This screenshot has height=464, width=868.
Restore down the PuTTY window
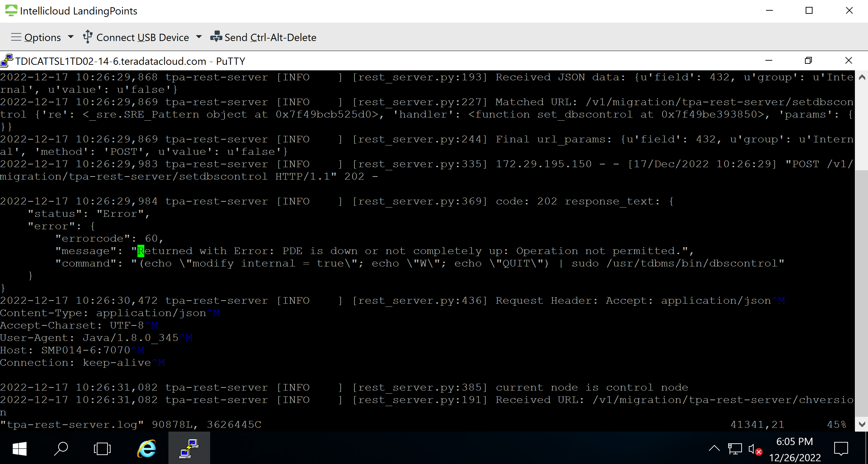point(808,61)
